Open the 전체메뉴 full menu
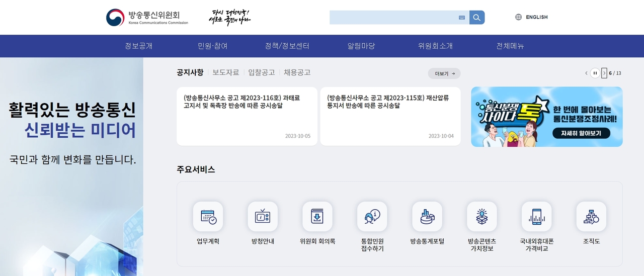 point(510,46)
